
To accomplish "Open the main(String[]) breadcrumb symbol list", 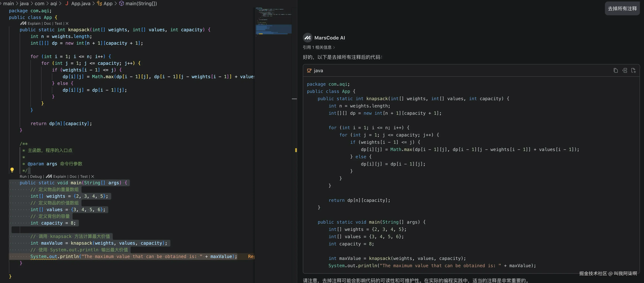I will [x=141, y=4].
